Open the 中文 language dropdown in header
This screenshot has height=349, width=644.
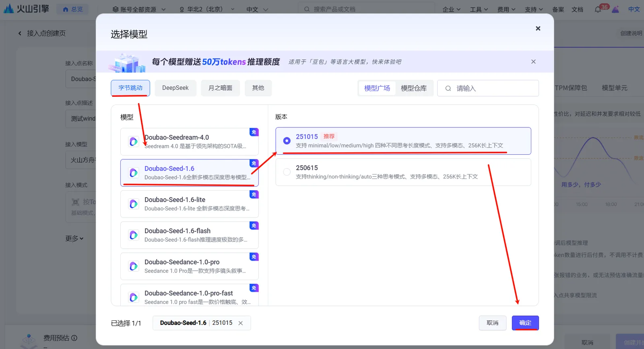tap(257, 9)
